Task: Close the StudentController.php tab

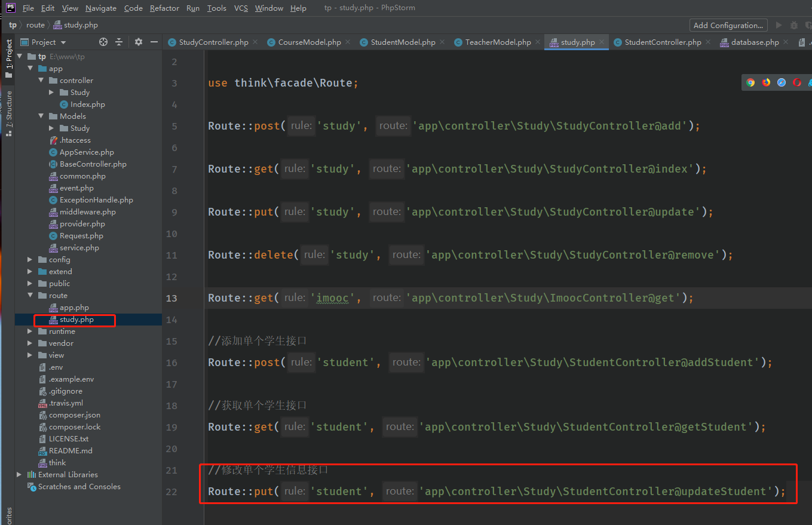Action: (708, 42)
